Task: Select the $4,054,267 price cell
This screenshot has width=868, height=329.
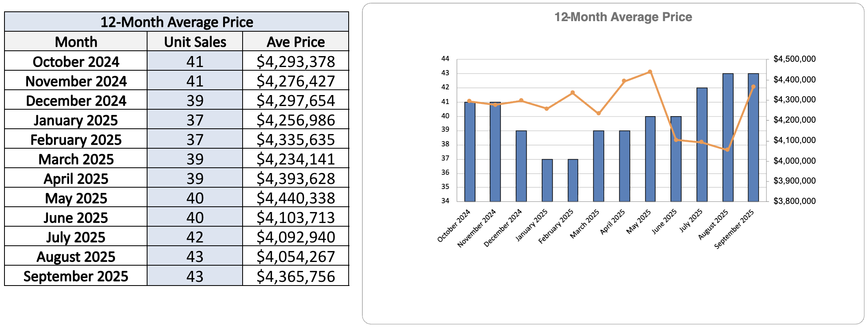Action: click(x=295, y=257)
